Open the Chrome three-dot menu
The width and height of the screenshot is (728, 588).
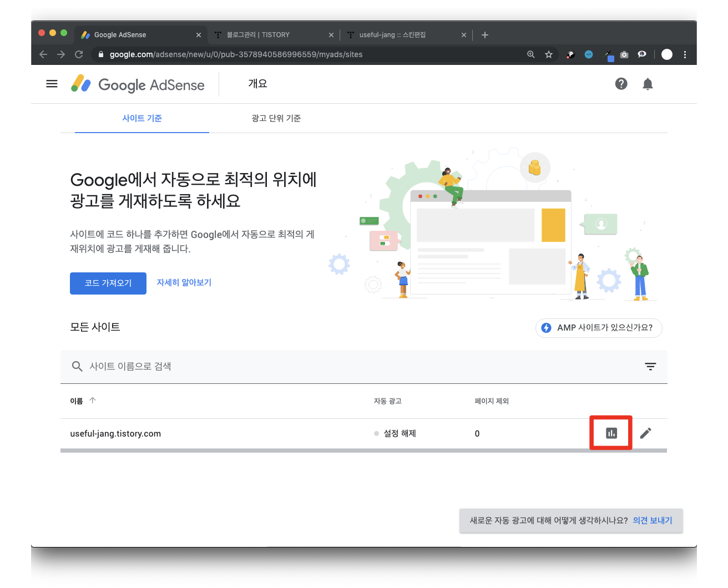(685, 54)
